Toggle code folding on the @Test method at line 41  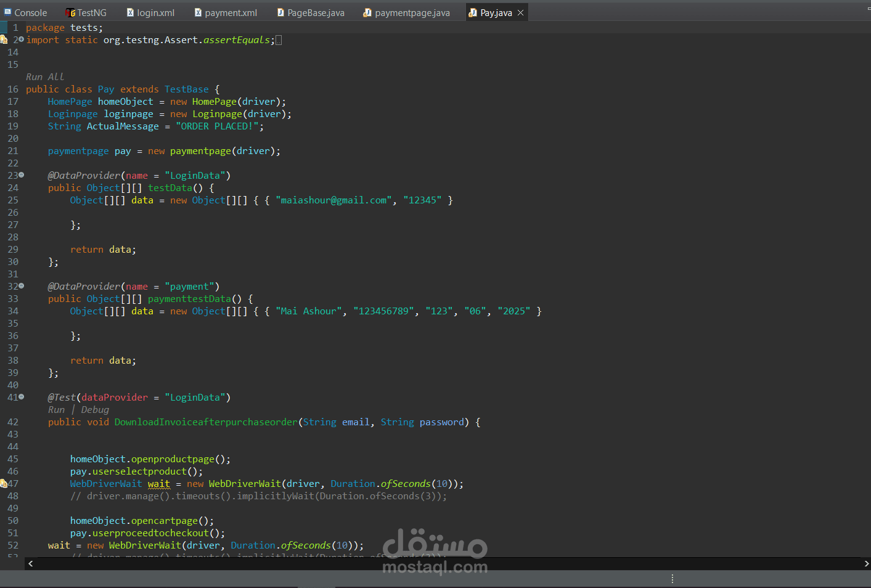[x=21, y=397]
